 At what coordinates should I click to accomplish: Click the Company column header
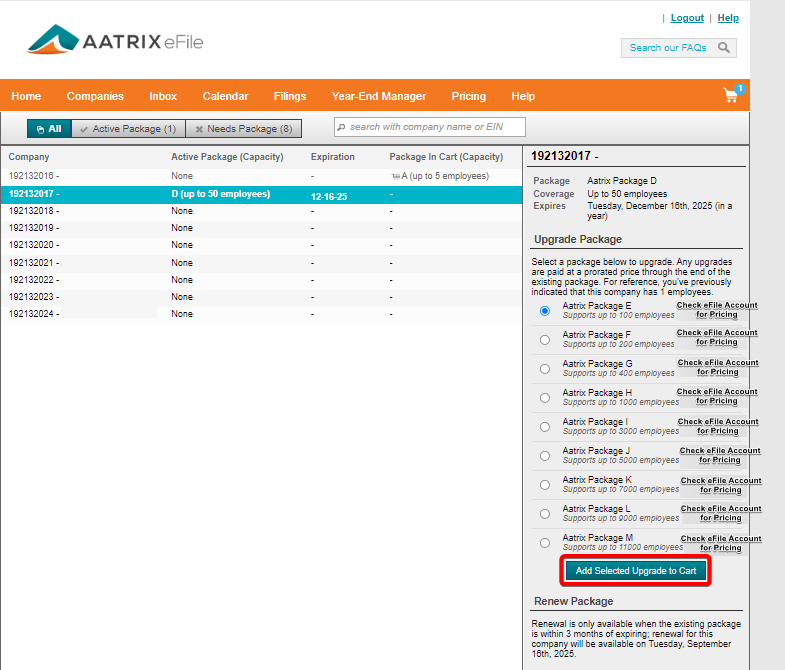29,157
